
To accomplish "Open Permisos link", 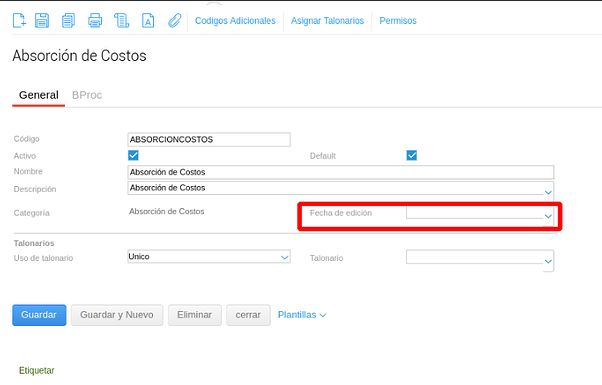I will [x=398, y=21].
